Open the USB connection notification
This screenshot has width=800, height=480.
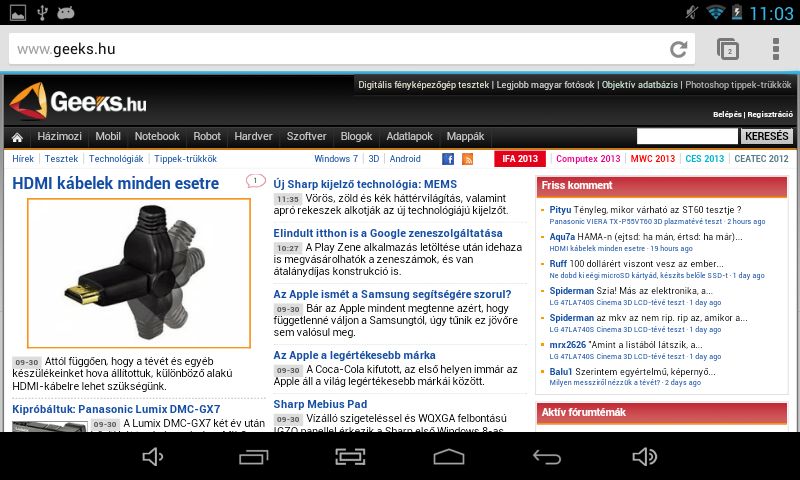pyautogui.click(x=42, y=12)
